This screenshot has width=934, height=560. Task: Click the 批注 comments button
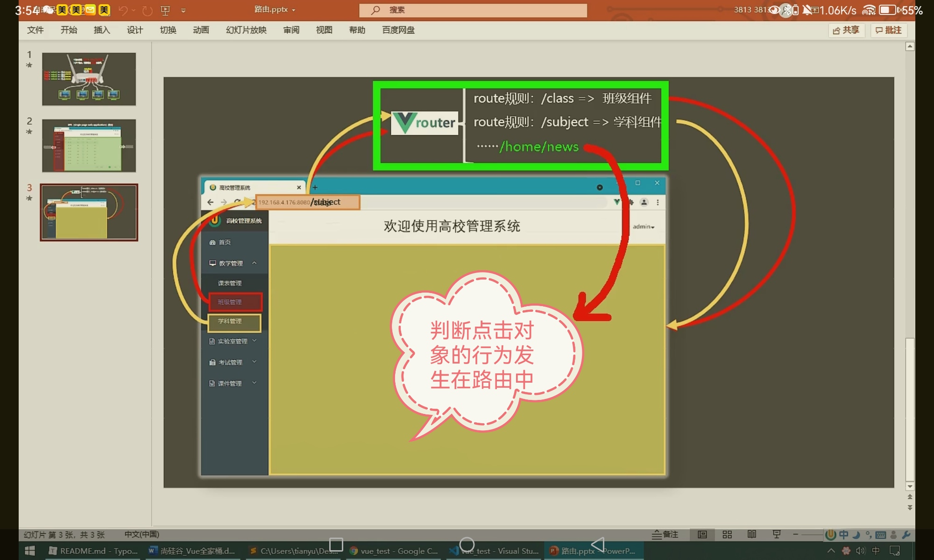click(x=889, y=30)
